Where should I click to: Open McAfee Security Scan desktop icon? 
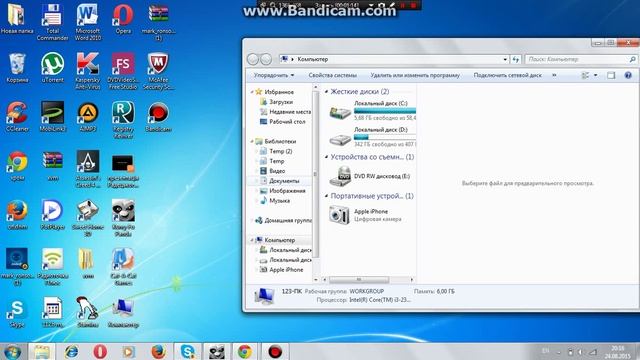coord(158,71)
